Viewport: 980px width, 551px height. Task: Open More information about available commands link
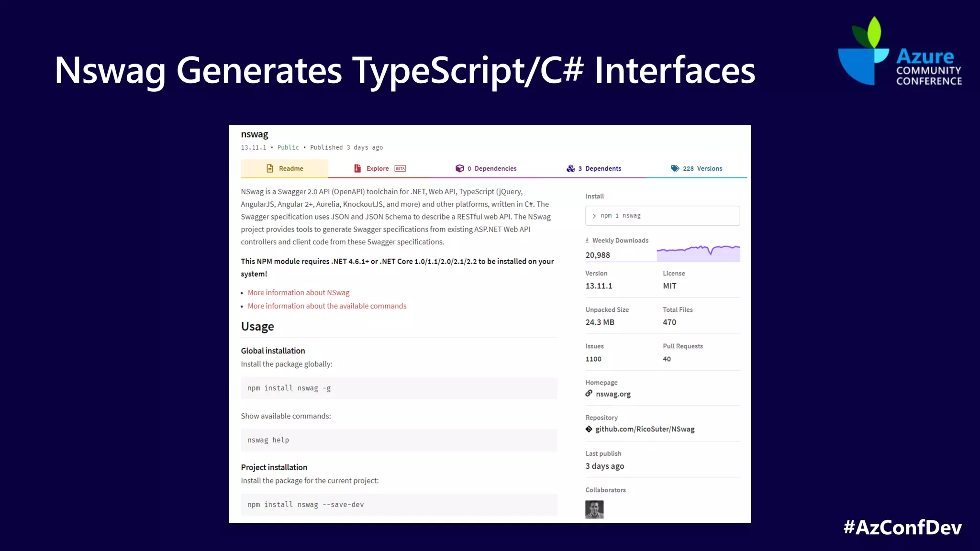[x=327, y=306]
